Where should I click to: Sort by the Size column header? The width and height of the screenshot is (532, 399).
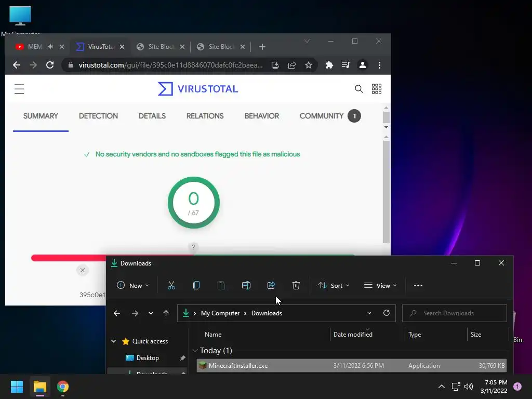click(476, 335)
